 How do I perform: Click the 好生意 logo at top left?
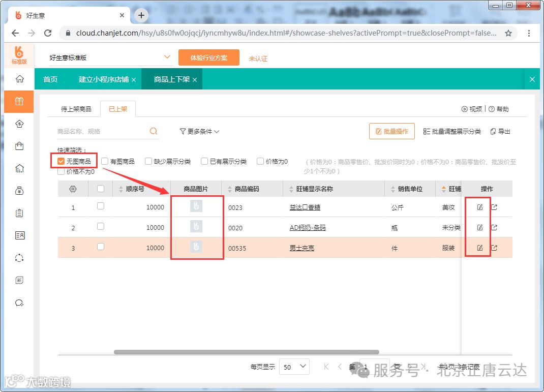click(19, 55)
